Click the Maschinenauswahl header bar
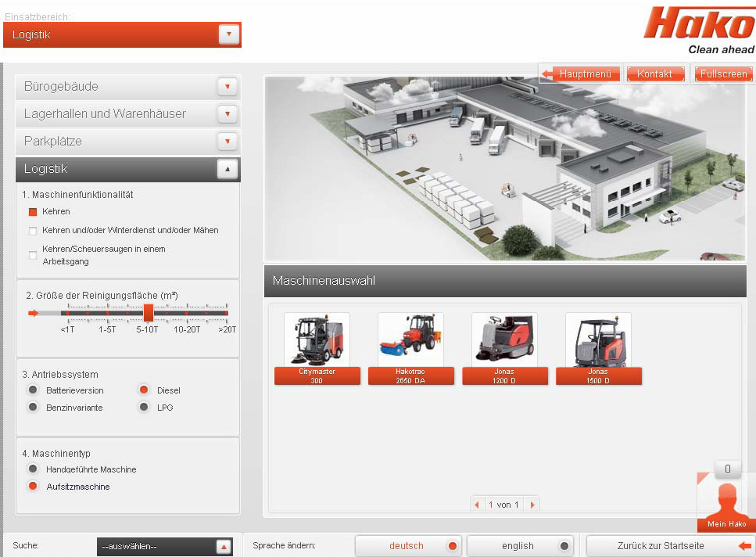 (x=505, y=281)
